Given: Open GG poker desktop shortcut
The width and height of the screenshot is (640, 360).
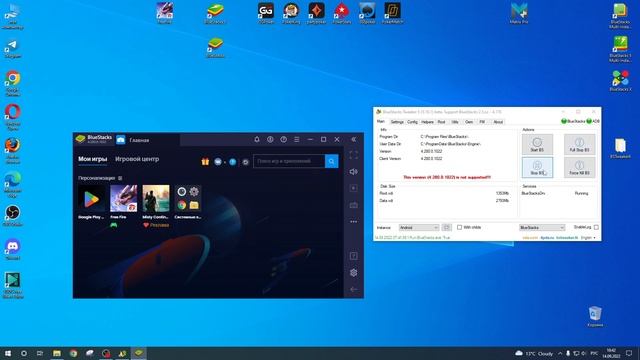Looking at the screenshot, I should click(x=266, y=13).
